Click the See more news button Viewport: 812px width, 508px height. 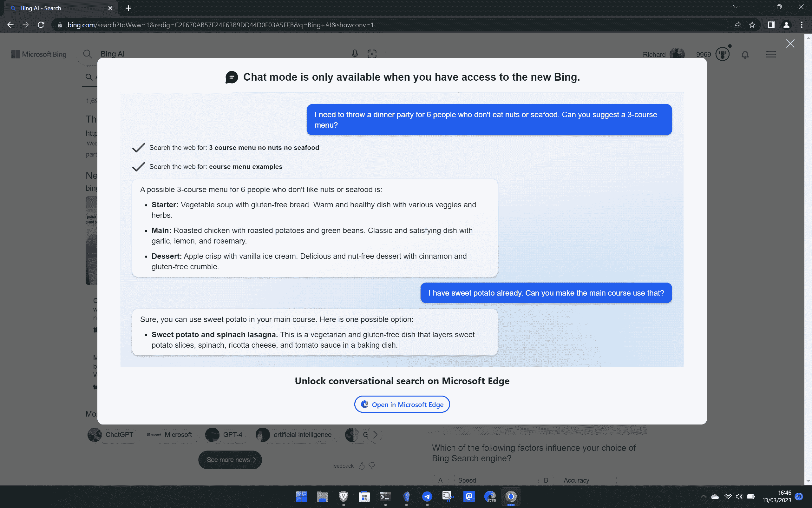pos(230,460)
